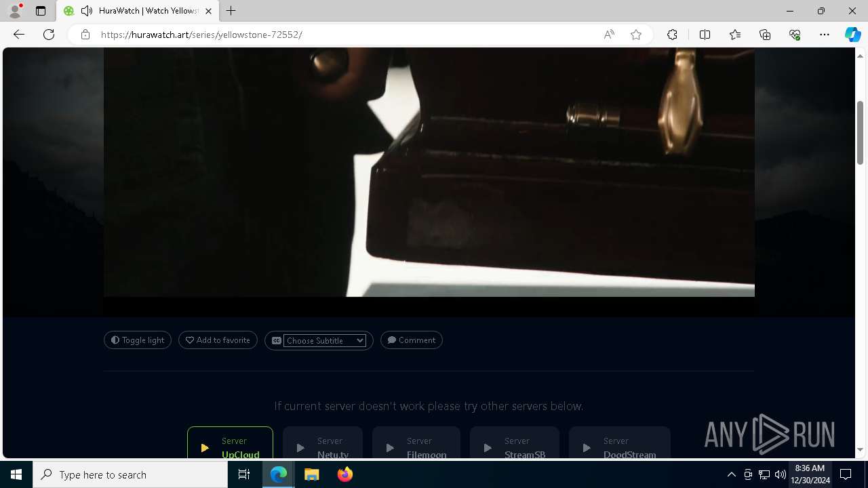Open Browser essentials icon
The image size is (868, 488).
pos(795,35)
